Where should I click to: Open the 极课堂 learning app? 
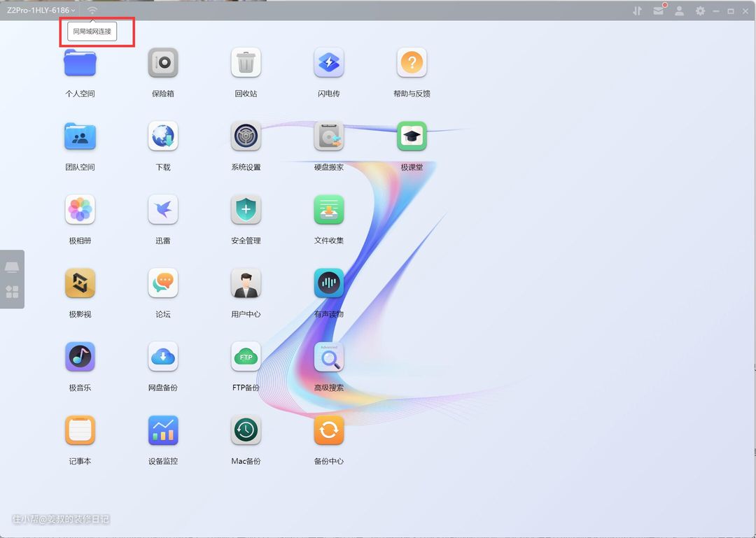click(x=412, y=136)
